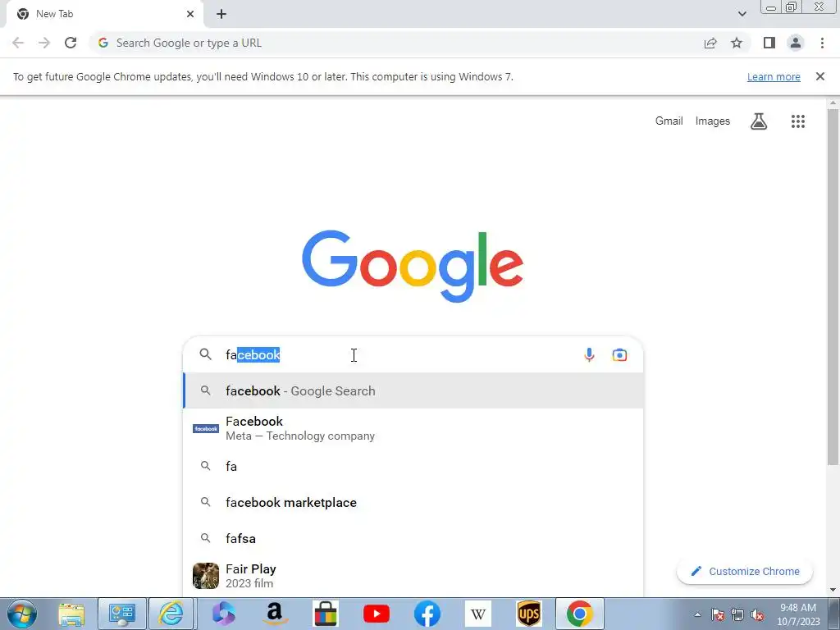Open the profile avatar menu
840x630 pixels.
coord(796,43)
